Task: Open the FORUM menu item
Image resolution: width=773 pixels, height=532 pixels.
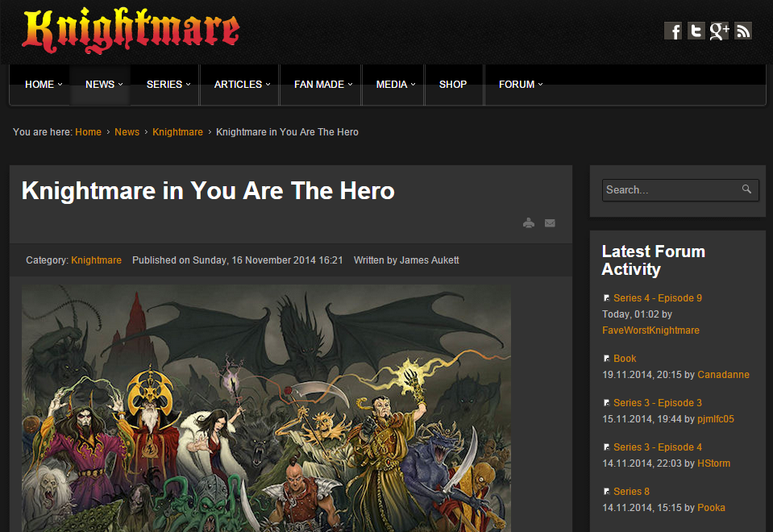Action: click(517, 85)
